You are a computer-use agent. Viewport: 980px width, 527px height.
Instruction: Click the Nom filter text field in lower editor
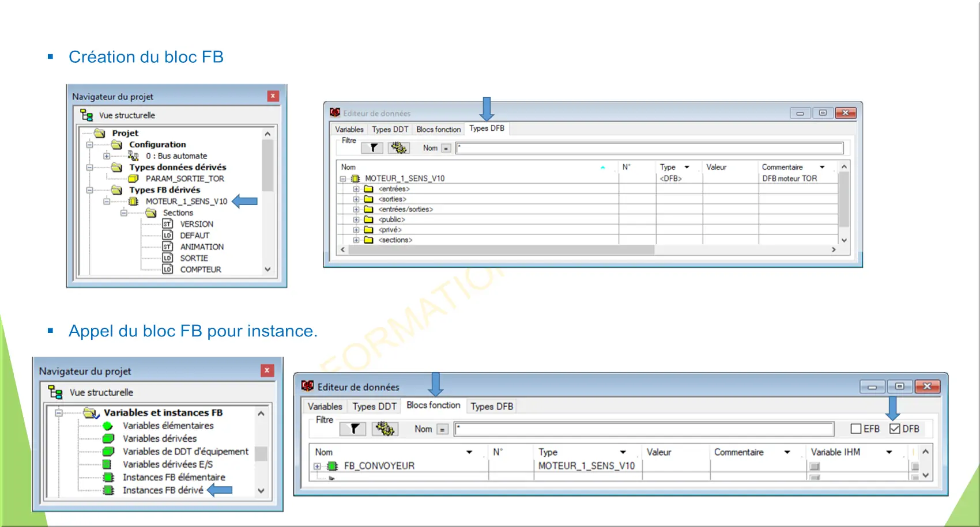(x=643, y=429)
